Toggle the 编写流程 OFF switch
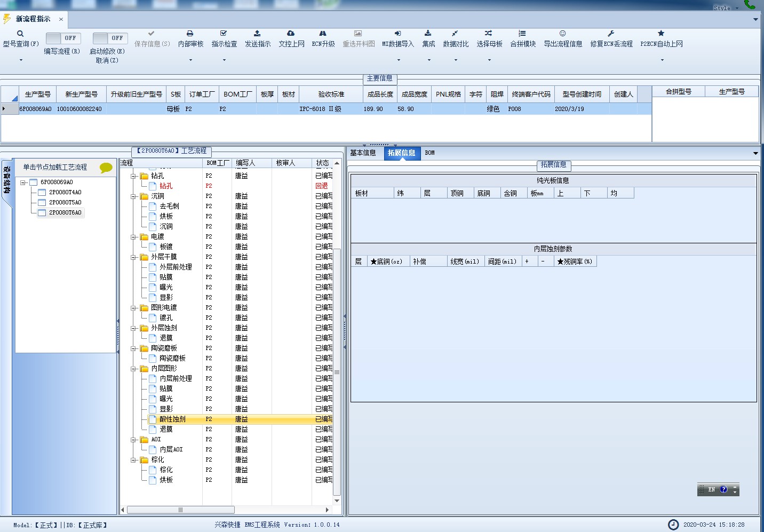This screenshot has width=764, height=532. point(62,38)
